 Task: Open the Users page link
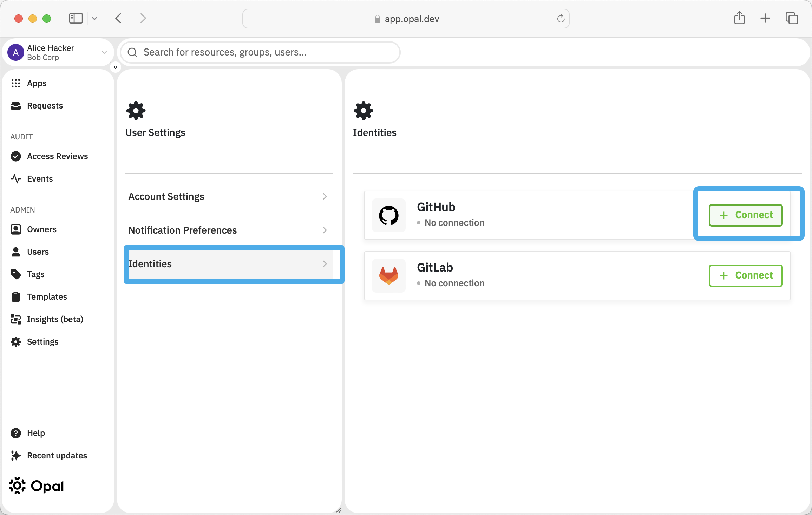[x=38, y=252]
